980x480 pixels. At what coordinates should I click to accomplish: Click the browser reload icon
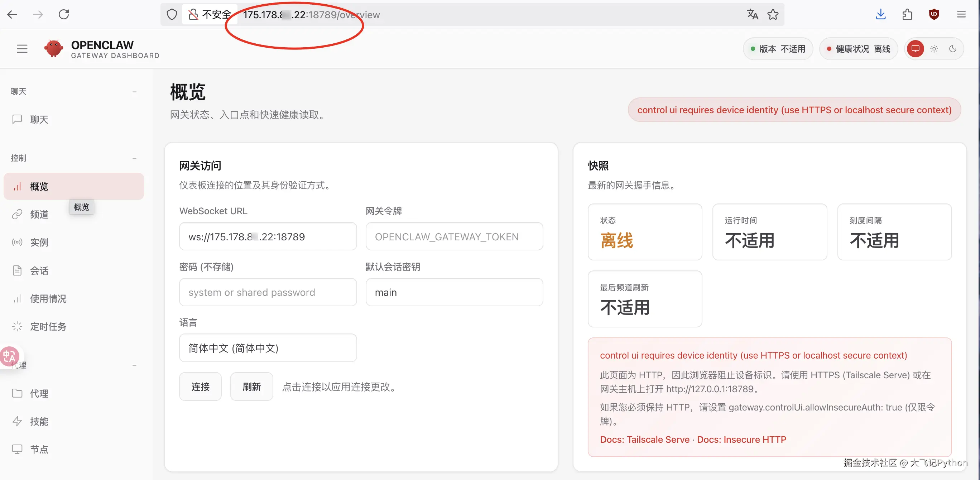point(64,14)
